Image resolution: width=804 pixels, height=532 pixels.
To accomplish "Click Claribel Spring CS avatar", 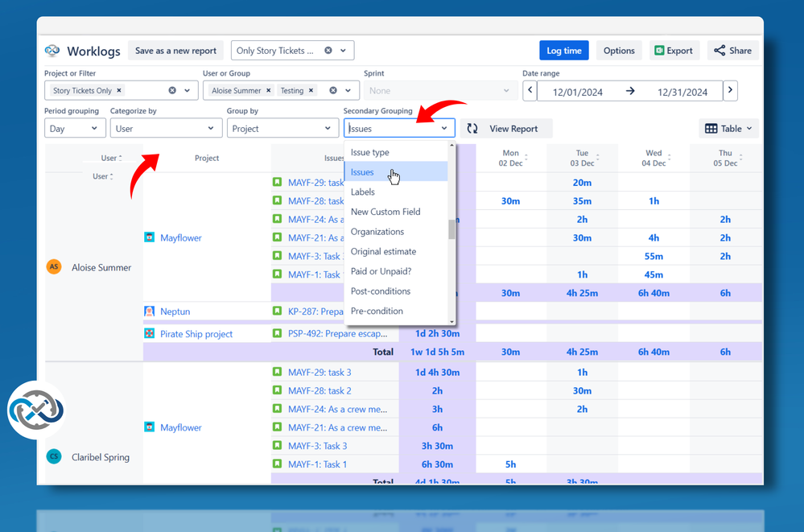I will [54, 456].
